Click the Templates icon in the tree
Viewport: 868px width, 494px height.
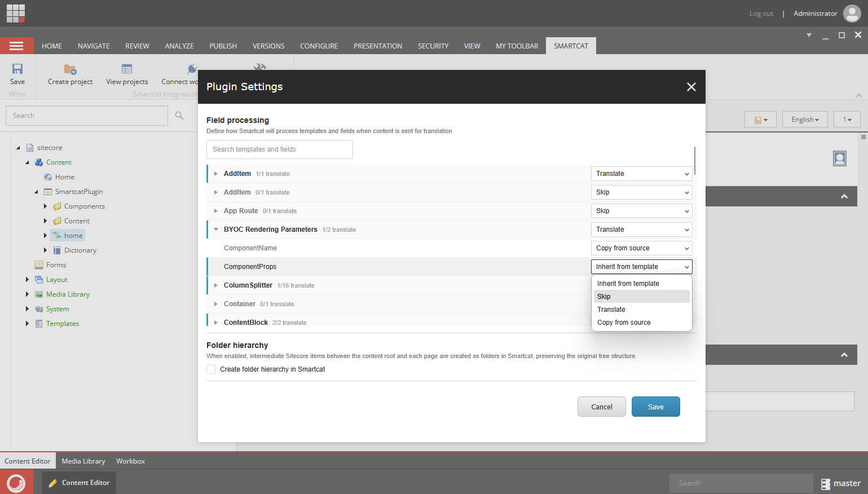click(39, 324)
